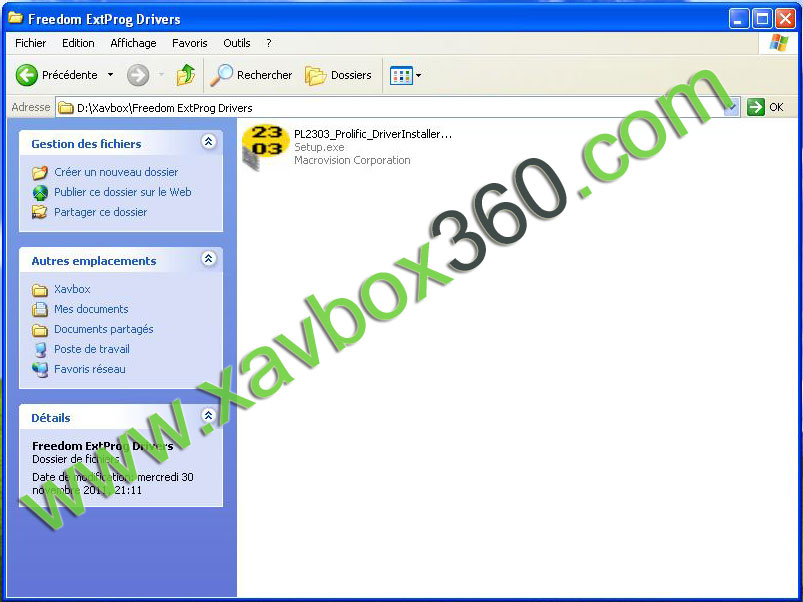Open the Affichage menu
803x602 pixels.
coord(133,43)
